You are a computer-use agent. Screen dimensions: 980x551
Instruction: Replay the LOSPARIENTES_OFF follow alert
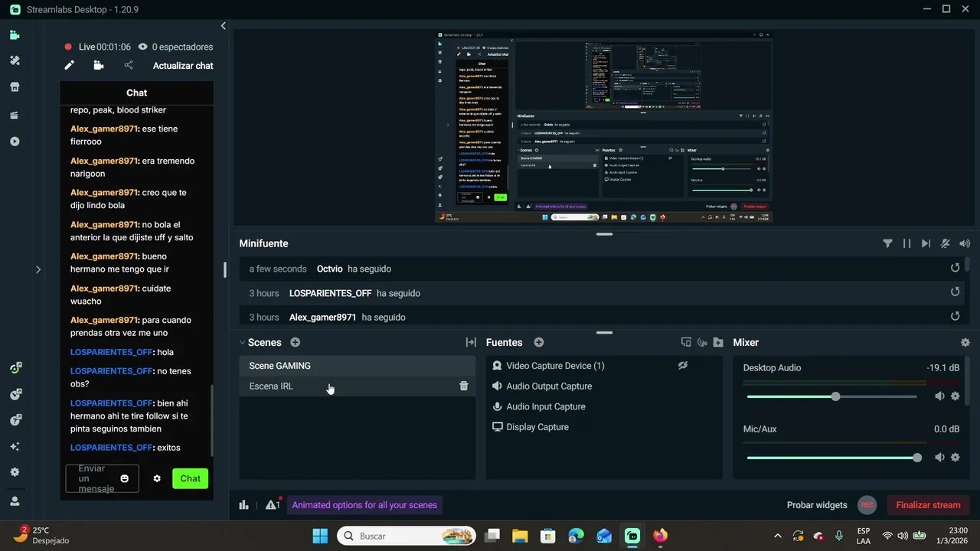click(955, 292)
